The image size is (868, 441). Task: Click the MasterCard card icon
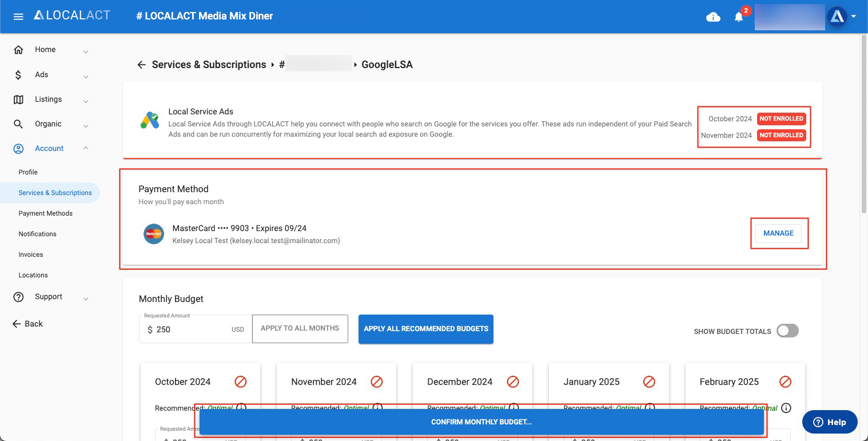(154, 234)
